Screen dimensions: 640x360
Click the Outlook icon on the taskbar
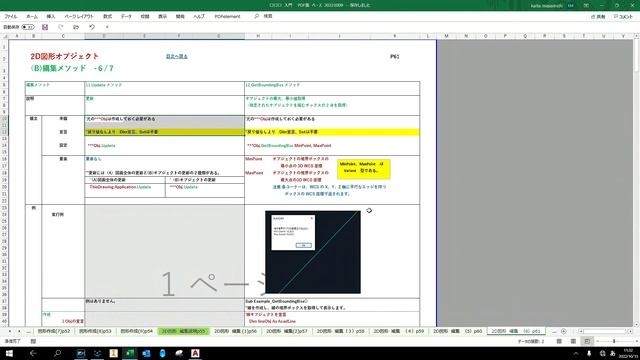(146, 353)
